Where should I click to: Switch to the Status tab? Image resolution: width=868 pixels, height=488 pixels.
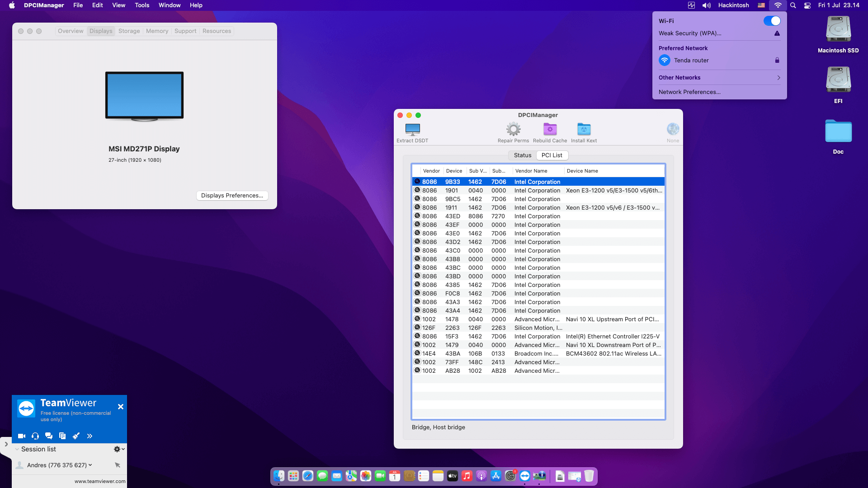tap(523, 155)
